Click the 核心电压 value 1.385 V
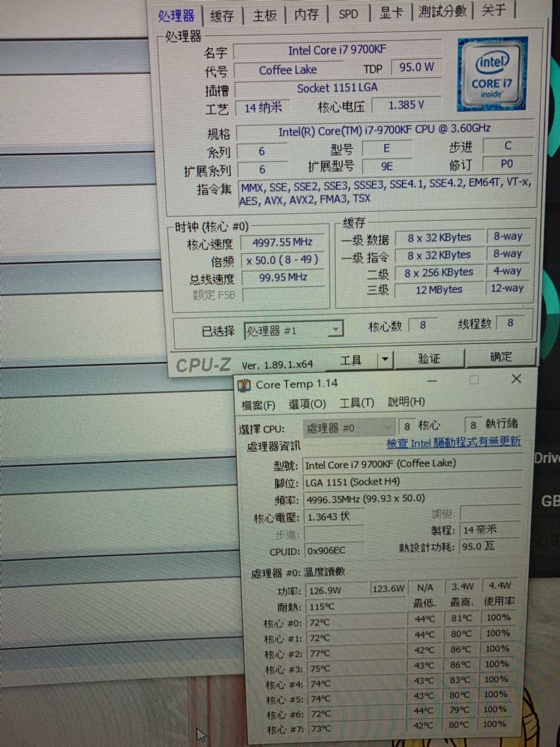 [406, 105]
